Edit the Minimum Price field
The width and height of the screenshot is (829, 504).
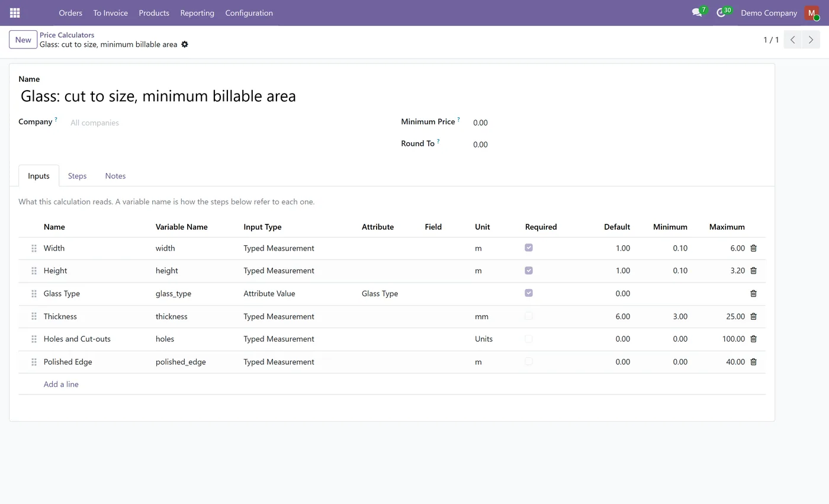point(619,123)
